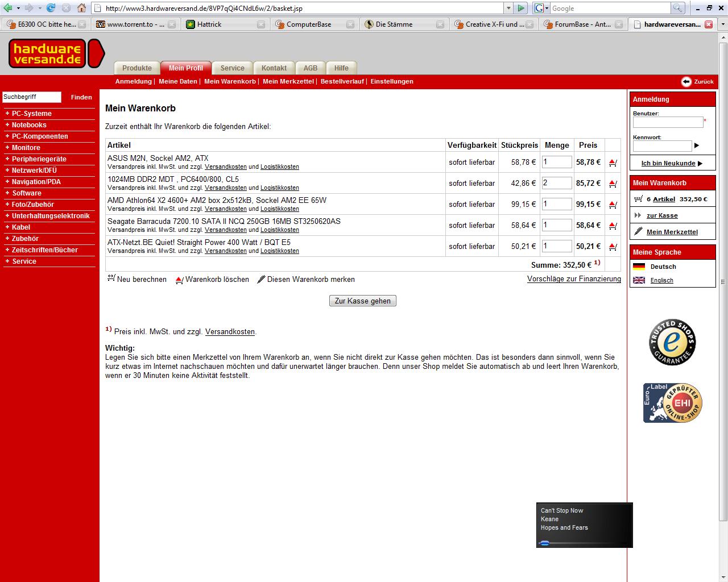Image resolution: width=728 pixels, height=582 pixels.
Task: Switch to ComputerBase browser tab
Action: pyautogui.click(x=308, y=24)
